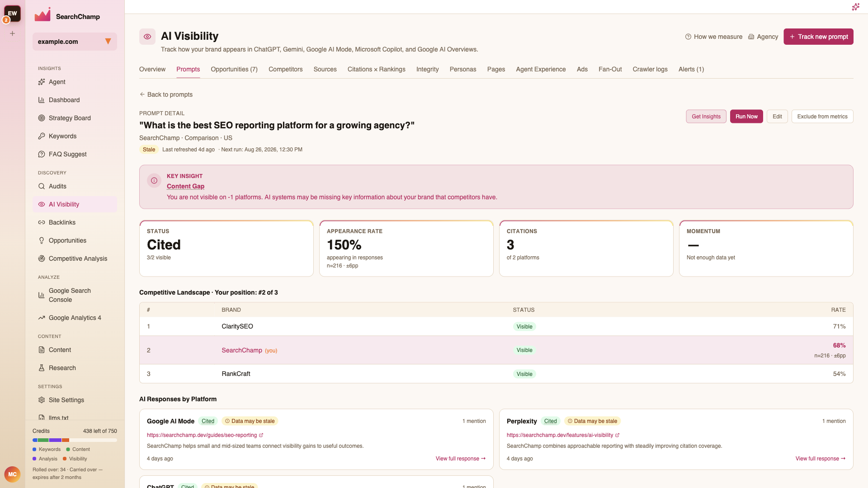Screen dimensions: 868x488
Task: Click the plus icon below EW workspace
Action: (13, 33)
